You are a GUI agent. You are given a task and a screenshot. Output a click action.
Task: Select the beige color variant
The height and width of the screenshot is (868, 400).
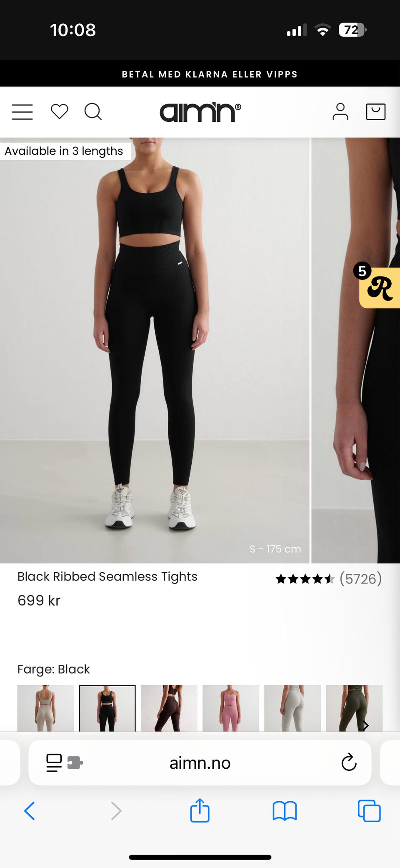(45, 708)
